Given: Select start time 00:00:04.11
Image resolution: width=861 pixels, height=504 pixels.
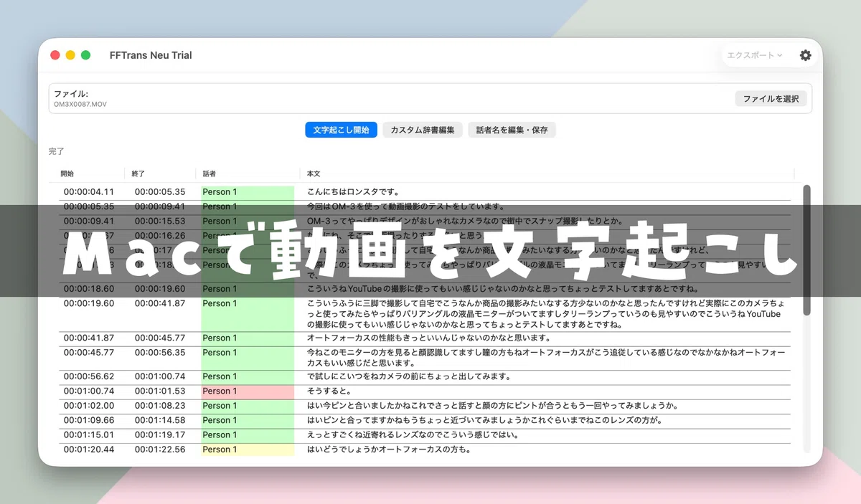Looking at the screenshot, I should point(89,191).
